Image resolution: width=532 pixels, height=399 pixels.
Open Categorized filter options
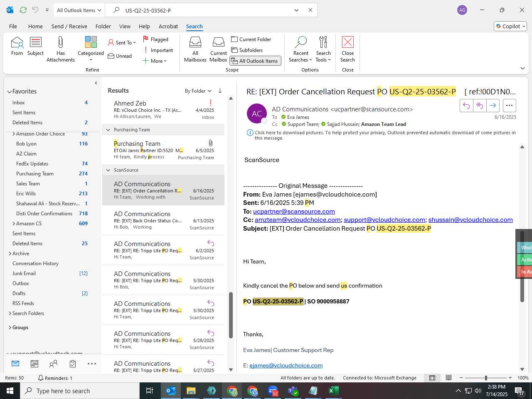[x=91, y=49]
